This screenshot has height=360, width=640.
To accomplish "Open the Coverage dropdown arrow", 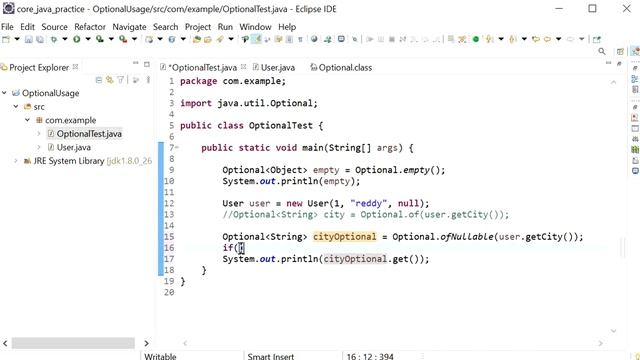I will (x=111, y=39).
